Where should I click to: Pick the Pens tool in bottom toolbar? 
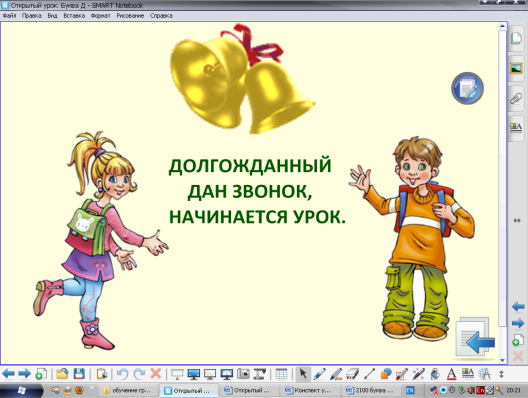click(x=319, y=374)
